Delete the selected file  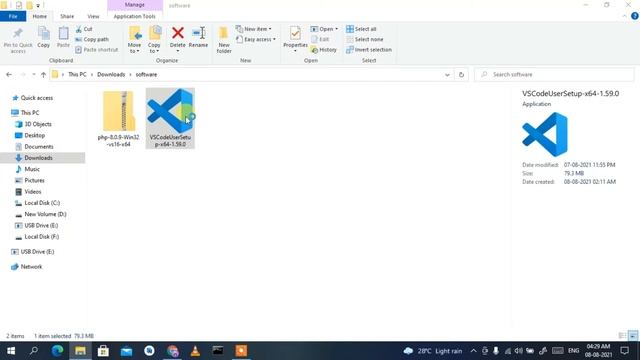pos(178,38)
